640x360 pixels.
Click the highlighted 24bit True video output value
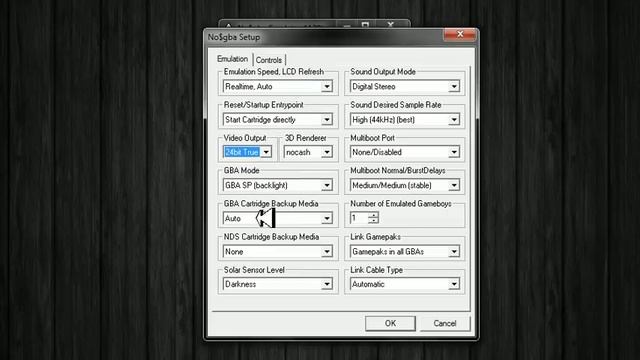[242, 152]
